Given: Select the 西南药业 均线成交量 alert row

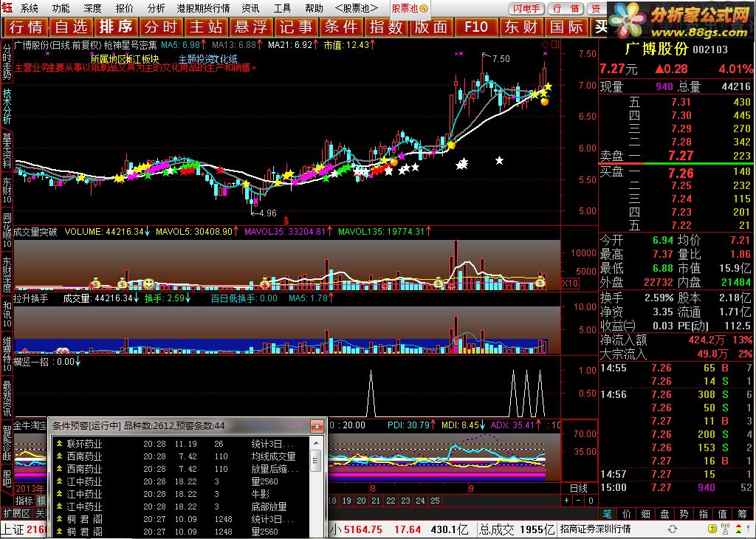Looking at the screenshot, I should point(181,456).
